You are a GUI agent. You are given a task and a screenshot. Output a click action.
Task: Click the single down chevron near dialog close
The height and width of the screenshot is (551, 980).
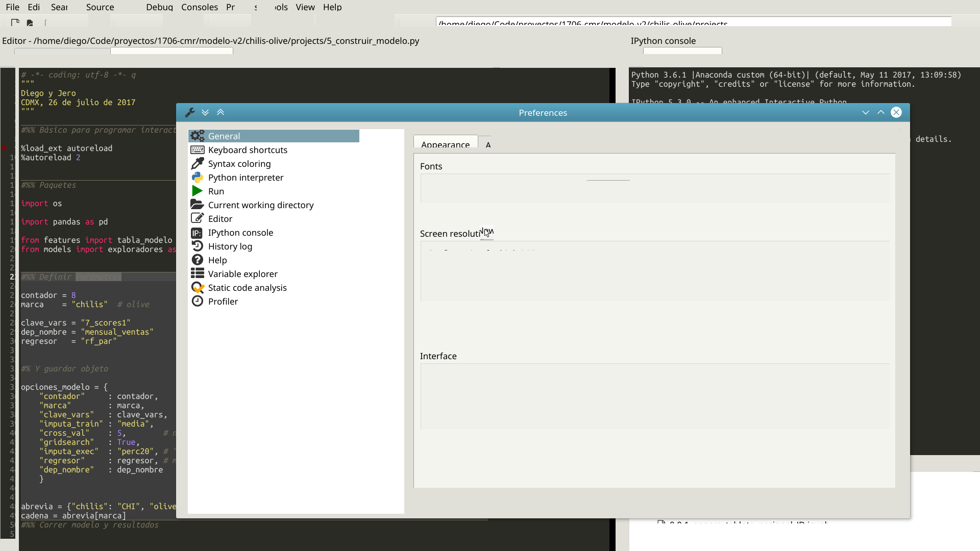pyautogui.click(x=865, y=113)
